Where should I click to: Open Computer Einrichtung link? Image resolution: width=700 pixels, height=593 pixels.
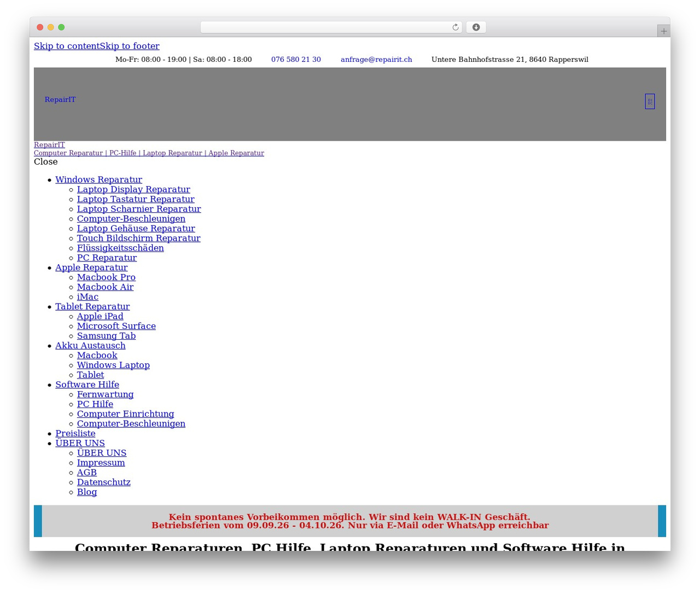point(125,414)
